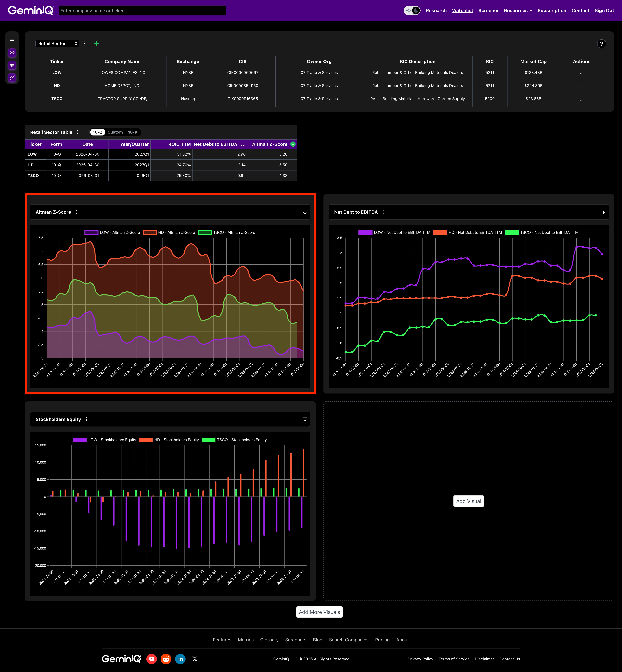Go to Research page

click(436, 10)
